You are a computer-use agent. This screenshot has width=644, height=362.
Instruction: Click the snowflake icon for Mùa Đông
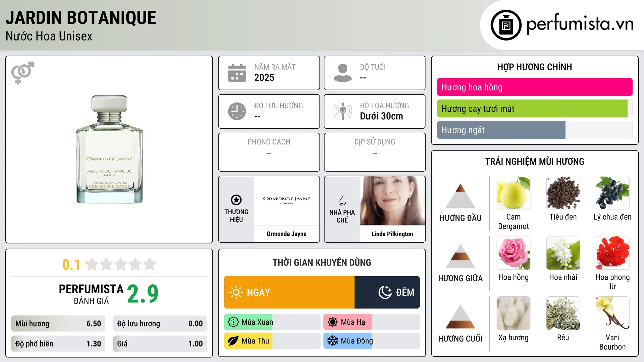point(333,341)
